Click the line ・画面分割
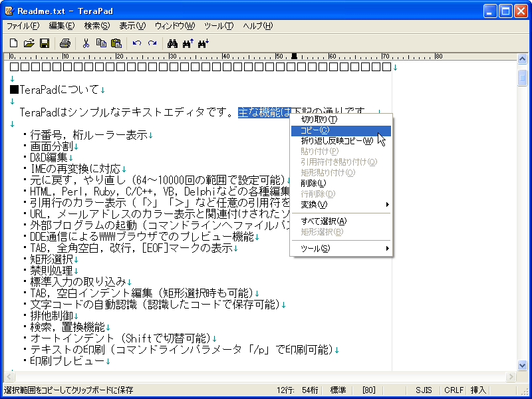 51,146
